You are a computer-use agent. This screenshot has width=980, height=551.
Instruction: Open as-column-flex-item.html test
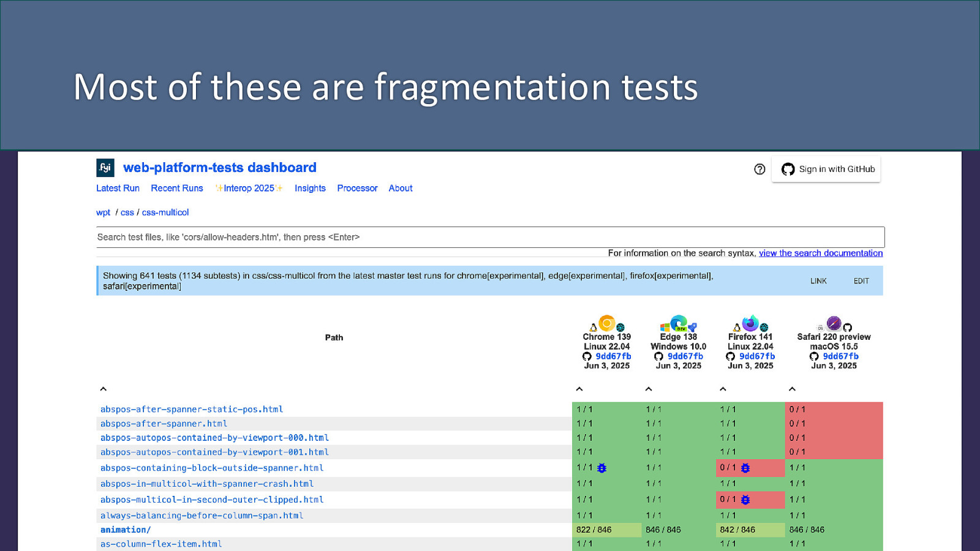161,544
